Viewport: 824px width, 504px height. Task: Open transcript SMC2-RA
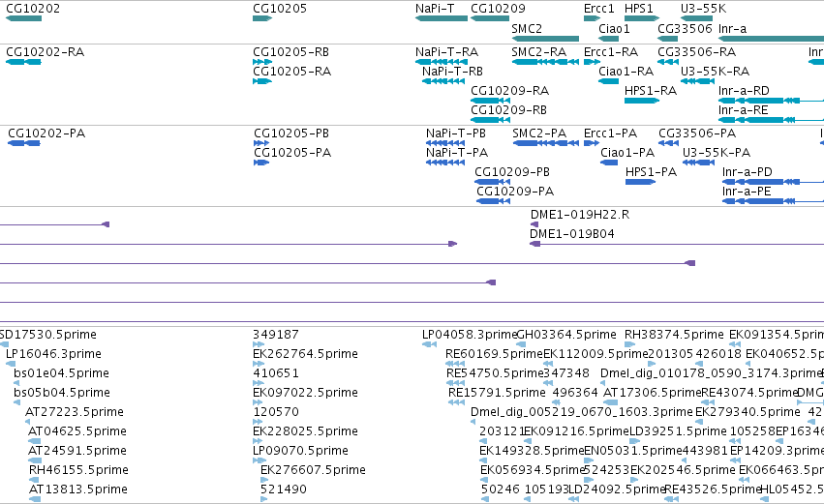[x=538, y=52]
